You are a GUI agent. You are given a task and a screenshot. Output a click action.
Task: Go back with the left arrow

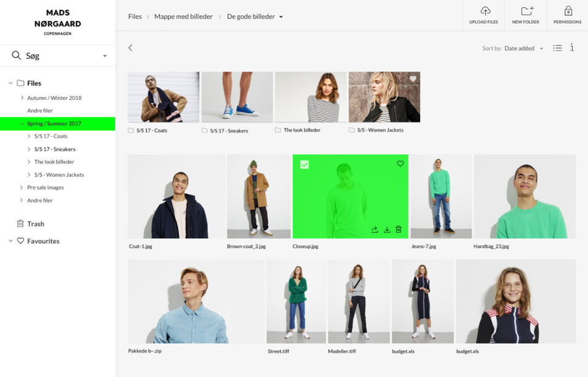pos(130,48)
